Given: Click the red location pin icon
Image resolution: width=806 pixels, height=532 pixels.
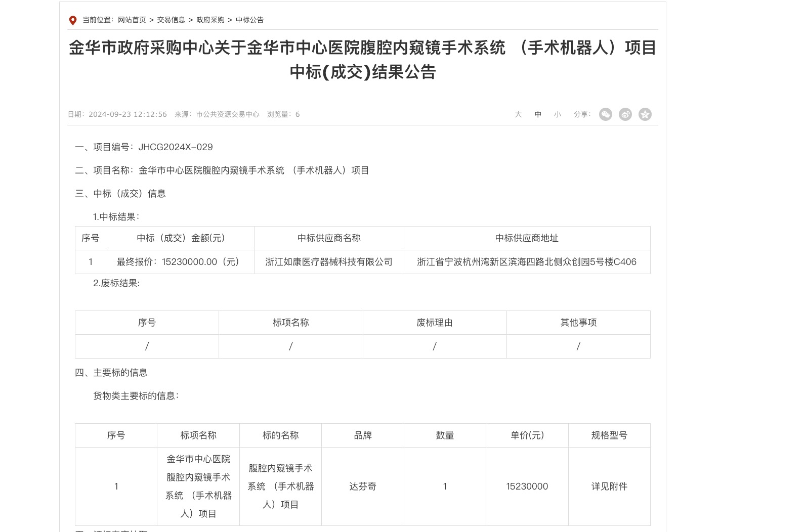Looking at the screenshot, I should point(73,20).
